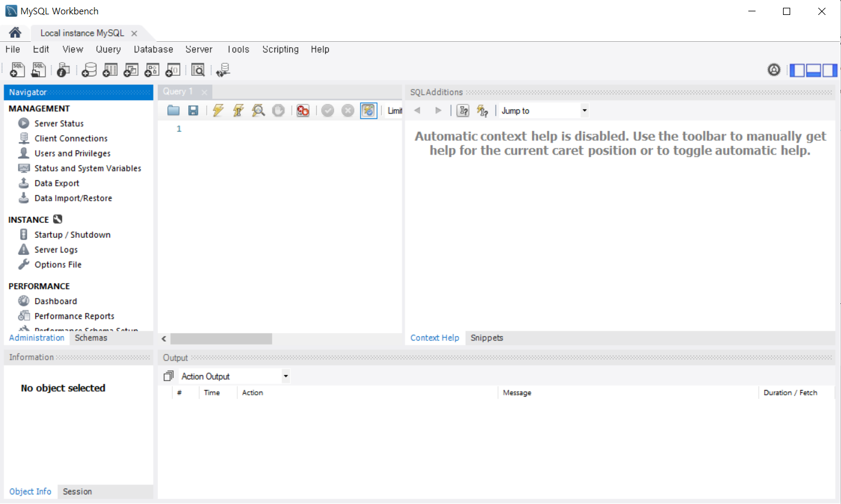Open the Database menu
Screen dimensions: 841x504
(x=154, y=49)
